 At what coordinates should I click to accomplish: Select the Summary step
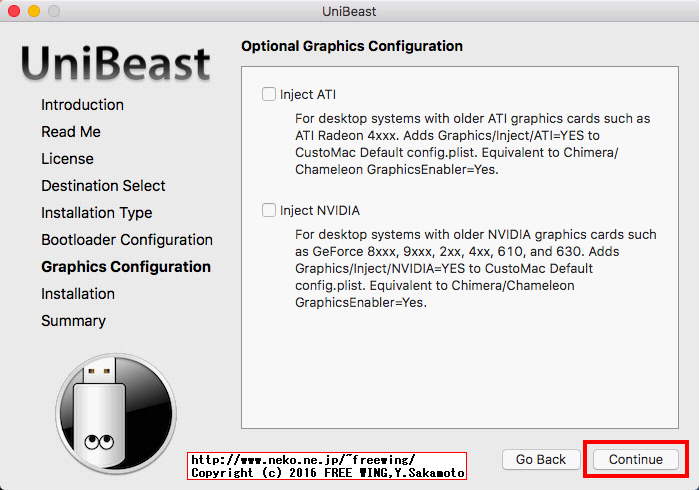74,321
